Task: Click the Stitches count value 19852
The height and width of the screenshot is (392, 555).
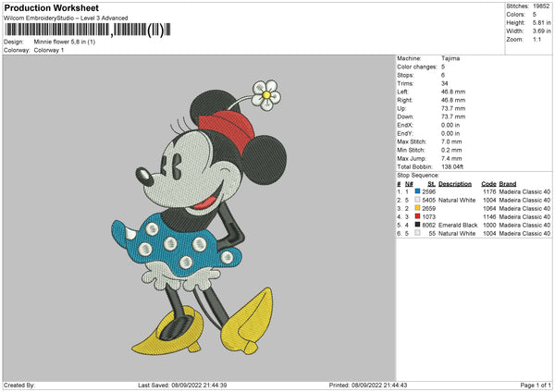Action: point(542,6)
